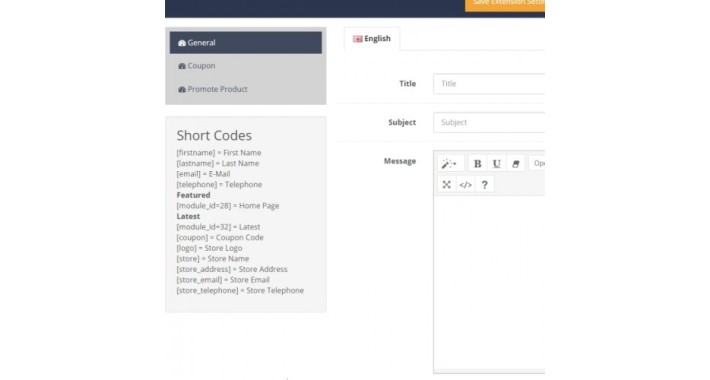
Task: Select the [store_address] = Store Address text
Action: coord(232,269)
